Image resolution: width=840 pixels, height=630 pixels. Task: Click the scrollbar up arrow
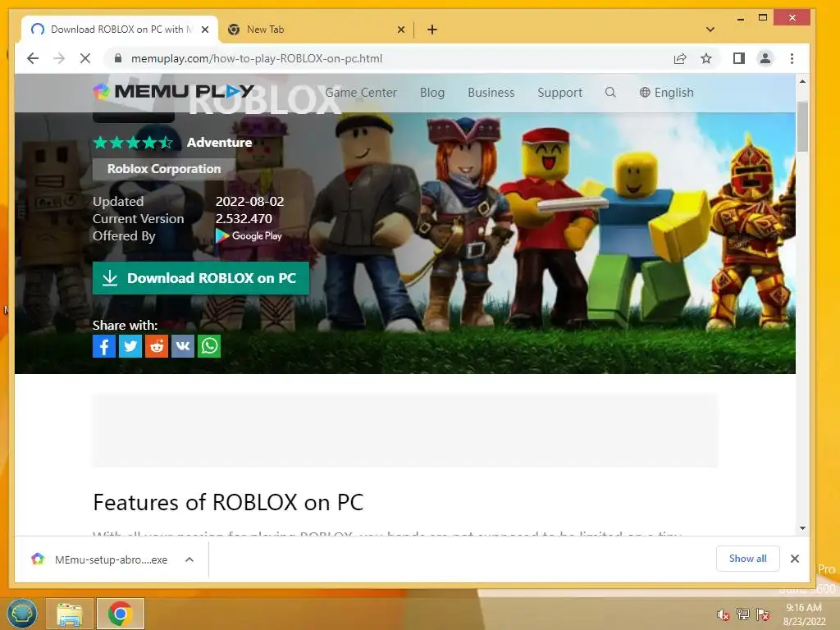pos(802,81)
